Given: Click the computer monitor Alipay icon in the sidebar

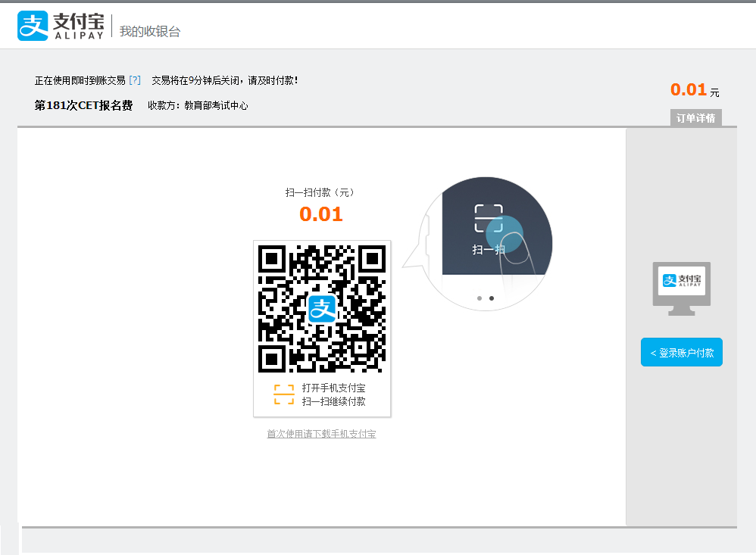Looking at the screenshot, I should point(681,288).
